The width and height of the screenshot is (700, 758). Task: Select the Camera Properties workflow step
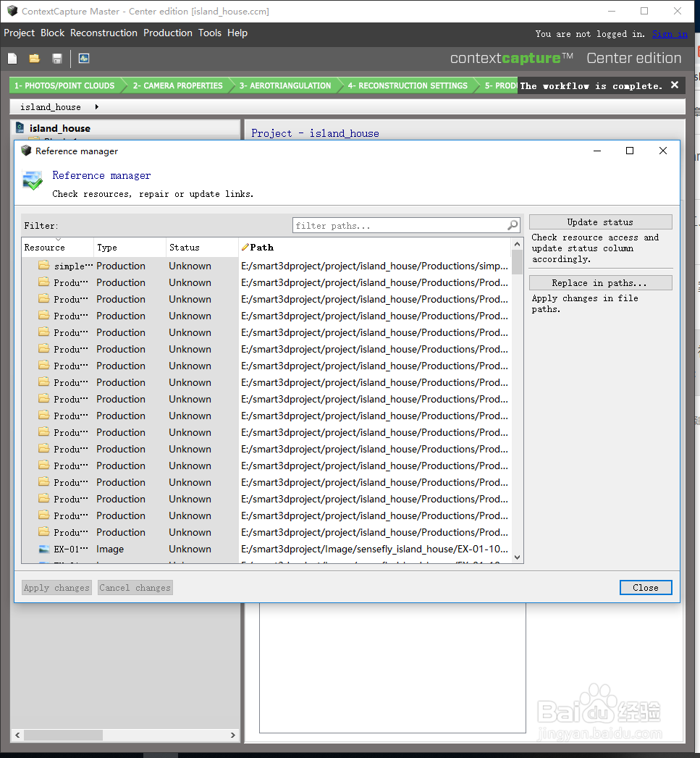(x=178, y=85)
